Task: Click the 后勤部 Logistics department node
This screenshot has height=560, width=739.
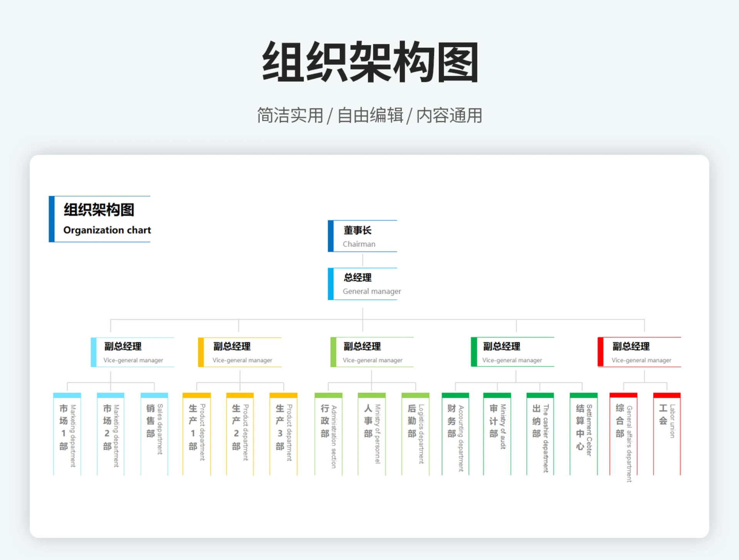Action: tap(415, 433)
